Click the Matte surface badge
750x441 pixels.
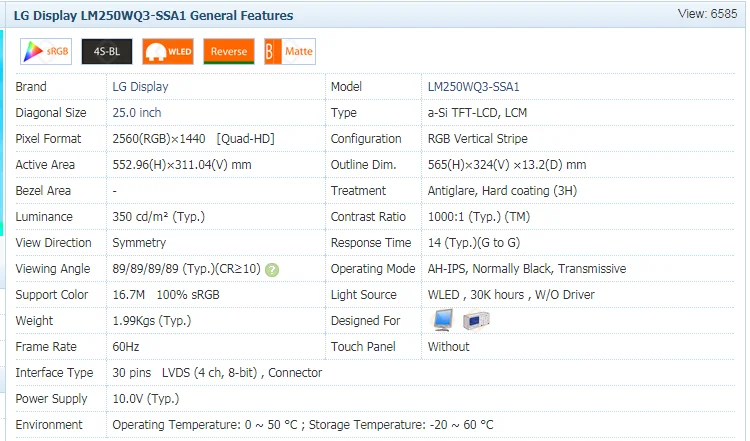click(x=290, y=51)
